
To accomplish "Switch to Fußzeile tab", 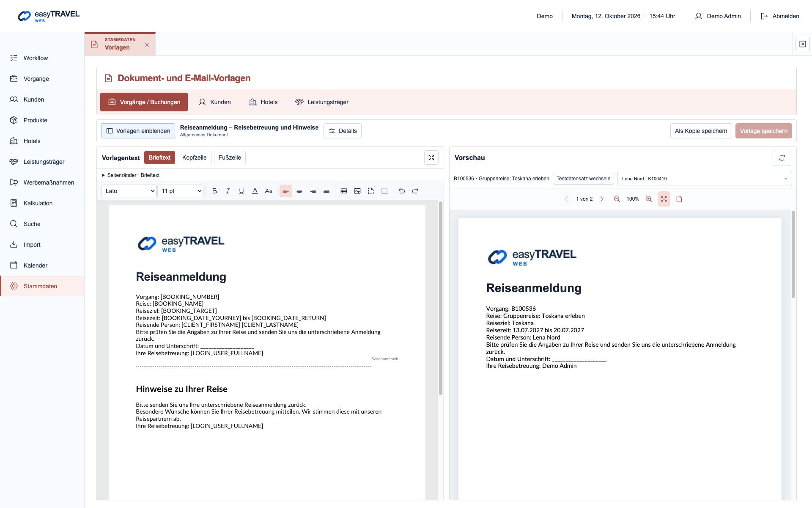I will pyautogui.click(x=230, y=157).
